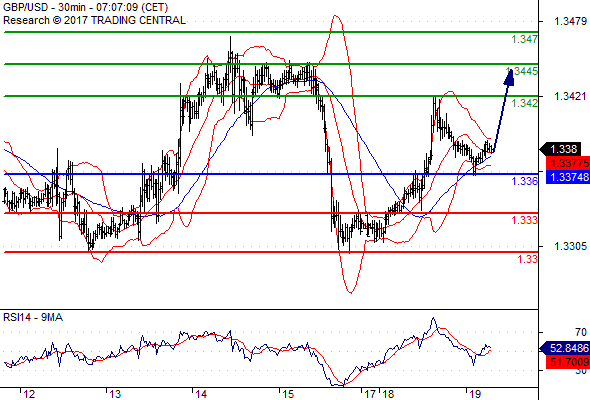Click the blue 1.336 pivot label
590x400 pixels.
click(525, 181)
